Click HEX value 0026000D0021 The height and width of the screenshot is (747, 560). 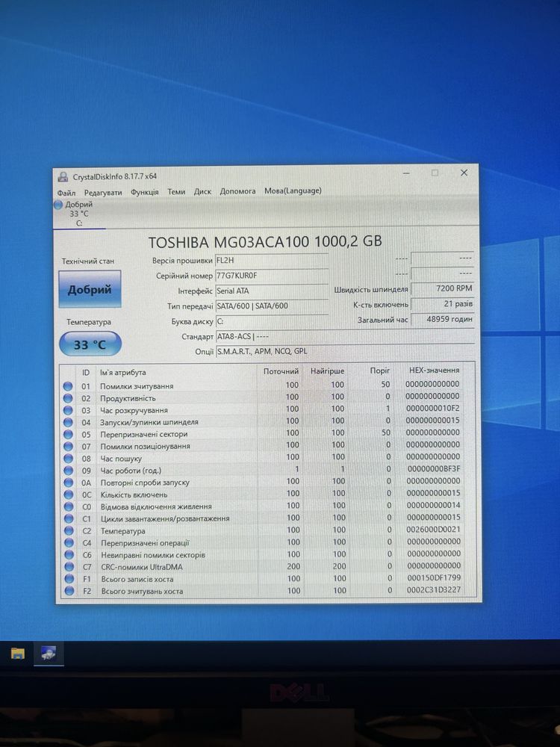pyautogui.click(x=434, y=530)
